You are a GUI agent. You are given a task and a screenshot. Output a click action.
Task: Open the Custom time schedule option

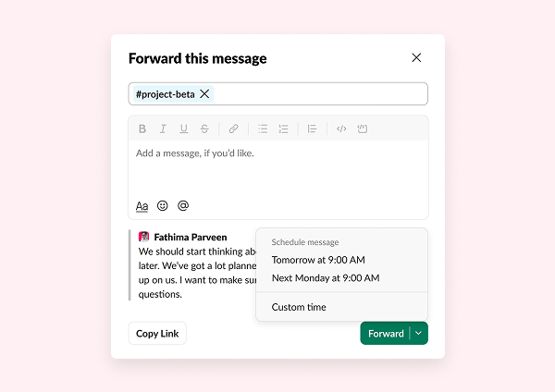tap(299, 307)
